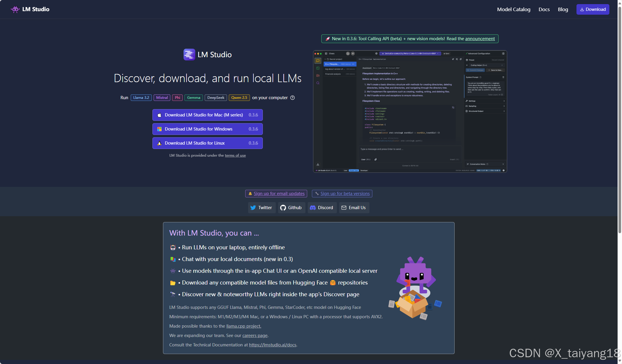Screen dimensions: 622x364
Task: Download LM Studio for Windows
Action: 207,129
